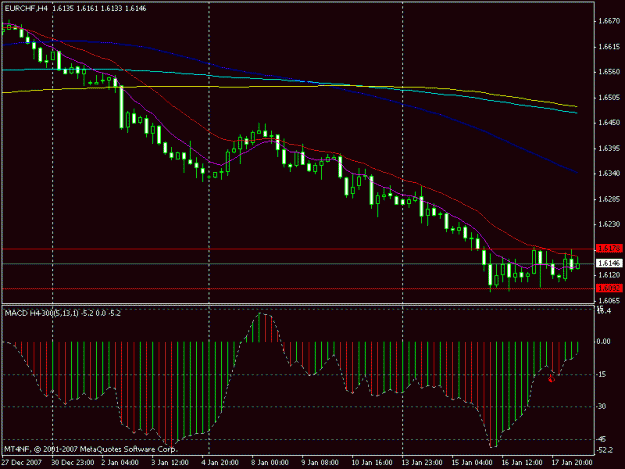Click the 1.6230 price axis label

609,224
